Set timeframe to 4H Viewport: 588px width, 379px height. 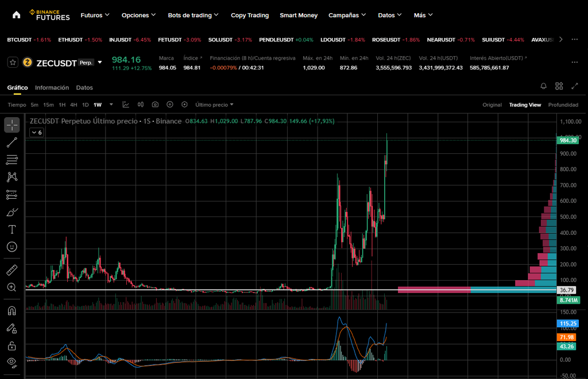click(x=73, y=105)
